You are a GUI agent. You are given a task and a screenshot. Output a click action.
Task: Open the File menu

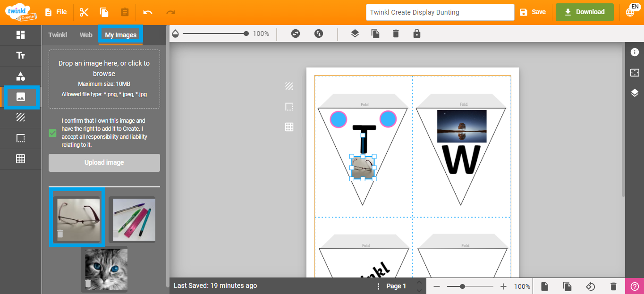(56, 12)
